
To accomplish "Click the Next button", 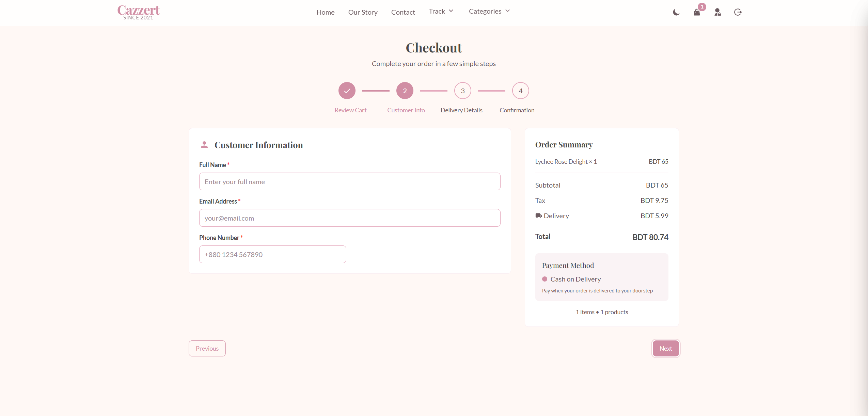I will [x=665, y=348].
